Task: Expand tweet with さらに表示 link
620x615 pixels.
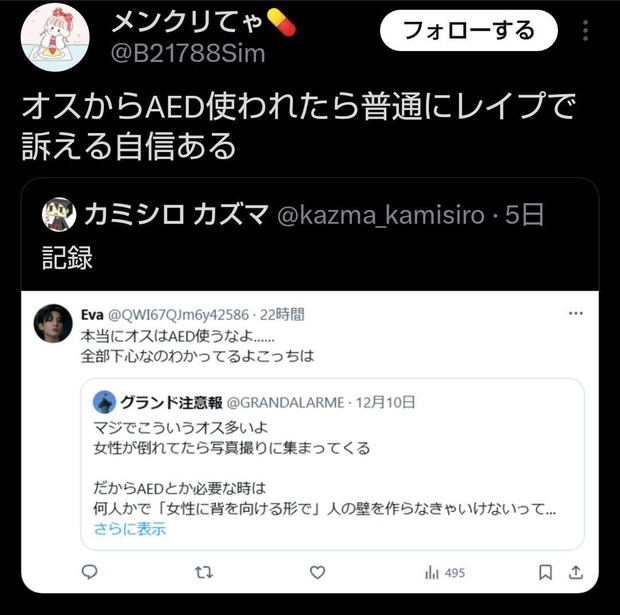Action: click(x=130, y=529)
